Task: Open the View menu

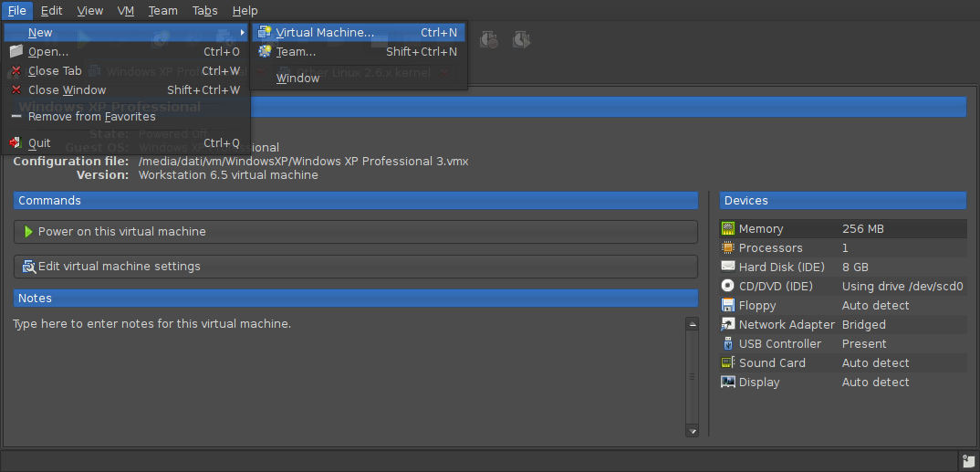Action: pyautogui.click(x=90, y=11)
